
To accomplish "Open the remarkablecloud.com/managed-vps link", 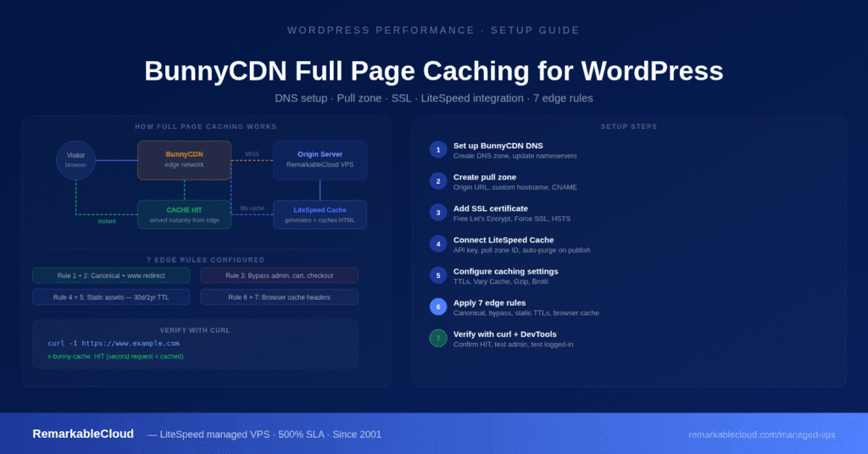I will [762, 435].
